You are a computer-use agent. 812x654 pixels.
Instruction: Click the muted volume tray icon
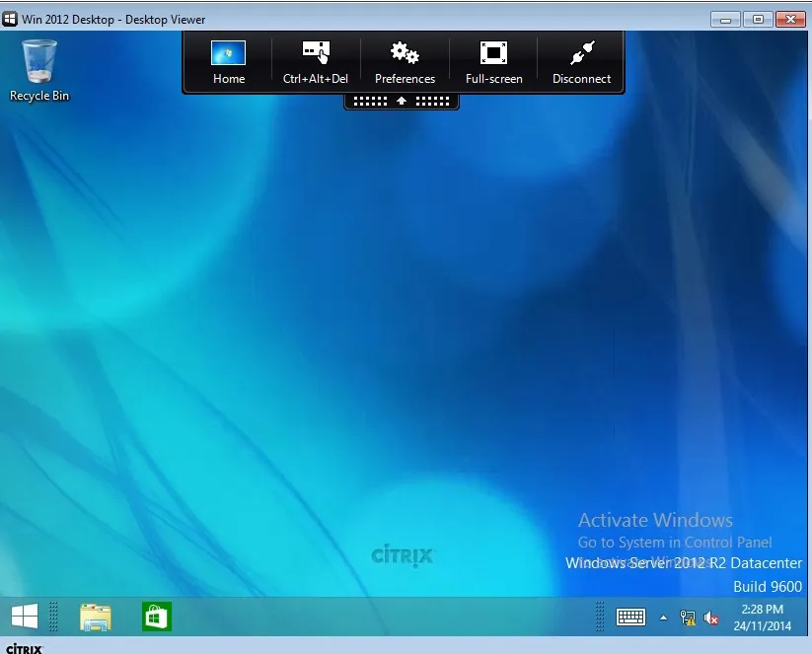pos(711,618)
